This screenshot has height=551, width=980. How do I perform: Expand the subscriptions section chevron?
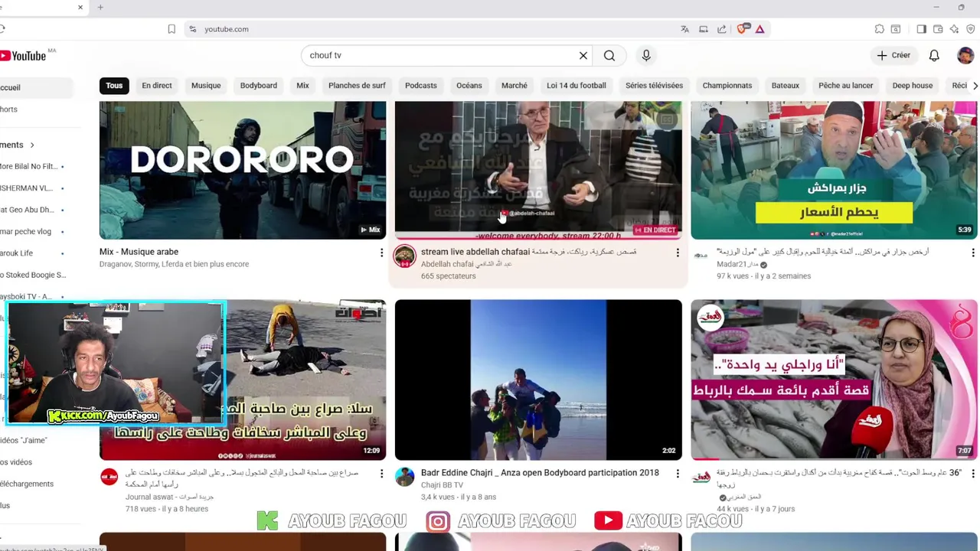coord(32,145)
